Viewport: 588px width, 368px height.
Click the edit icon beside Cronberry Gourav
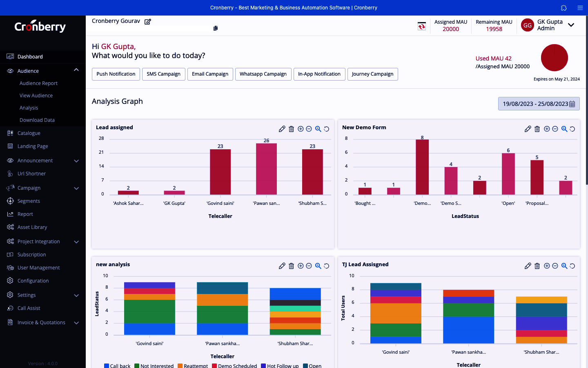(x=148, y=22)
